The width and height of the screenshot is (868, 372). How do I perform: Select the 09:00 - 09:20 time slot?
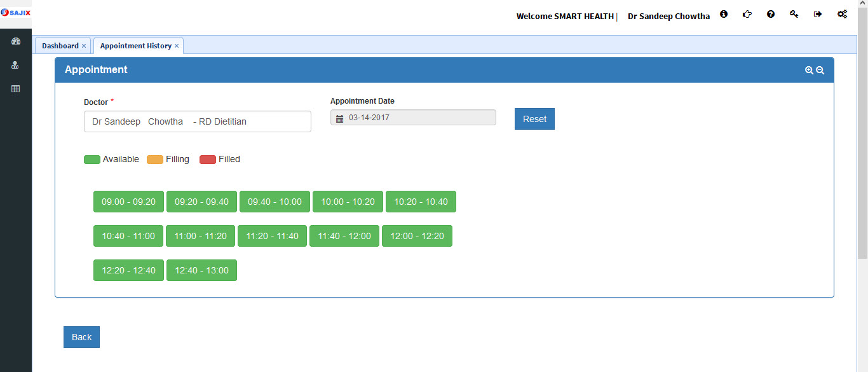point(128,202)
